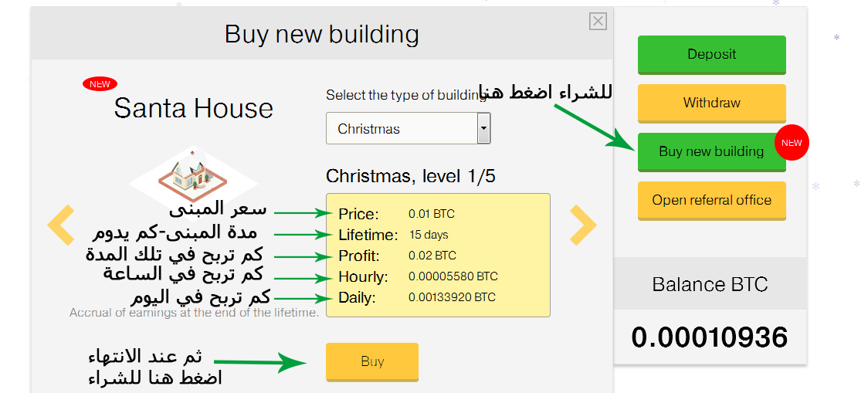Click the Santa House title

pyautogui.click(x=193, y=109)
